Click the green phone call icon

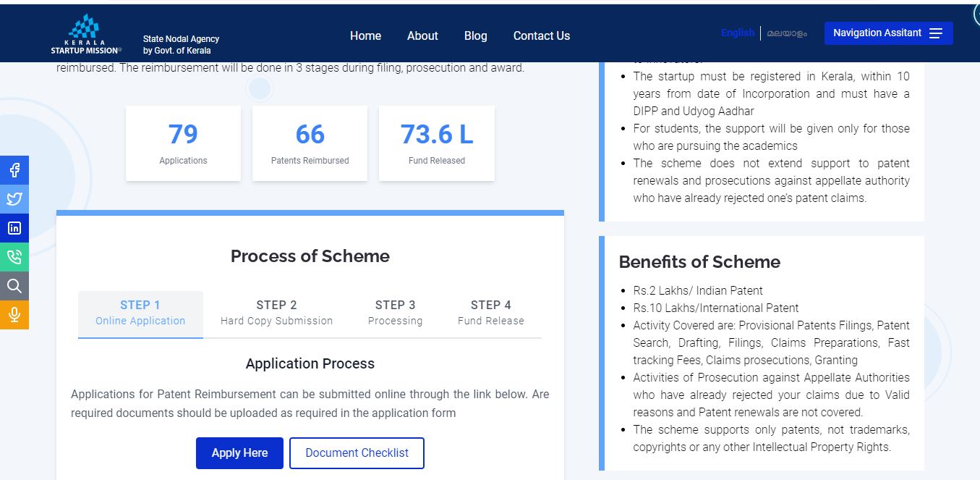(x=14, y=257)
